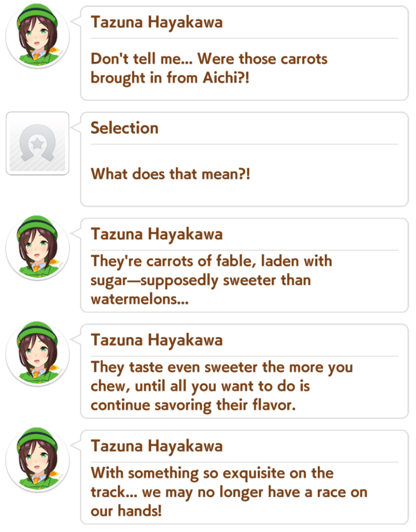Click Tazuna's avatar beside the Aichi carrots message
Screen dimensions: 416x532
pyautogui.click(x=38, y=36)
